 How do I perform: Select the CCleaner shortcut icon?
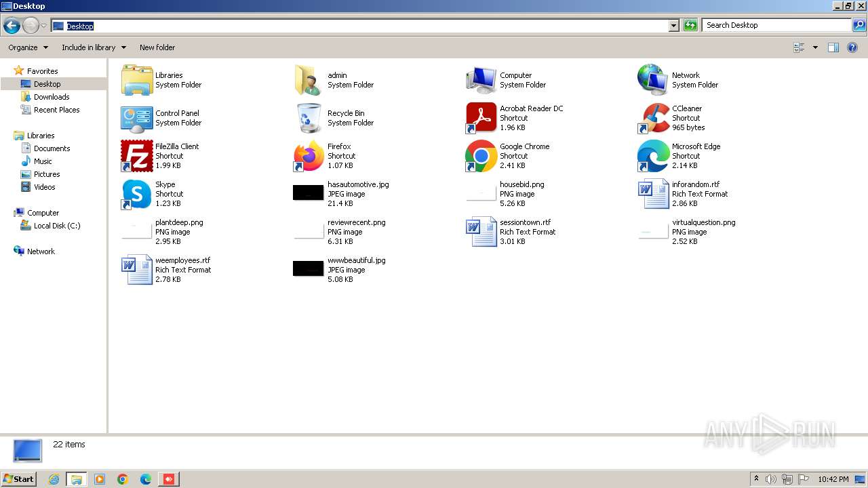(653, 118)
